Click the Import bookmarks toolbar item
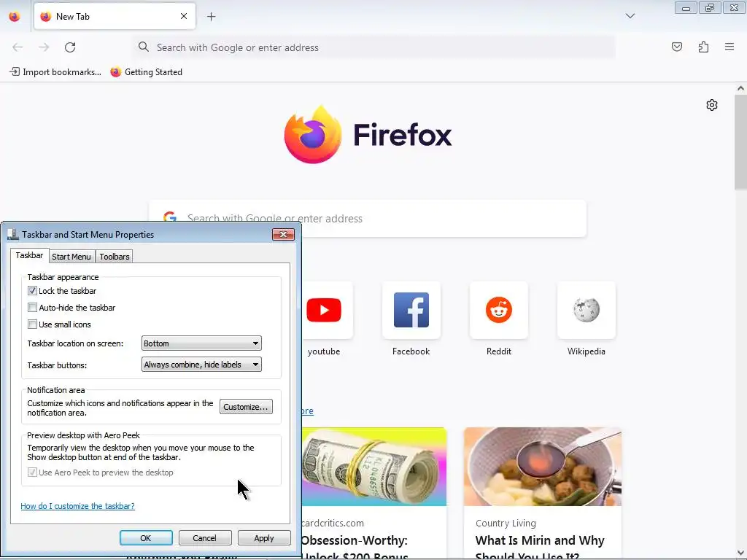Viewport: 747px width, 560px height. (55, 72)
